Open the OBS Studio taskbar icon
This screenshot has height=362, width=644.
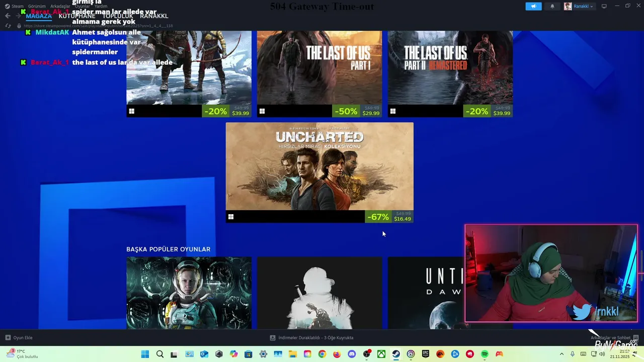tap(367, 354)
